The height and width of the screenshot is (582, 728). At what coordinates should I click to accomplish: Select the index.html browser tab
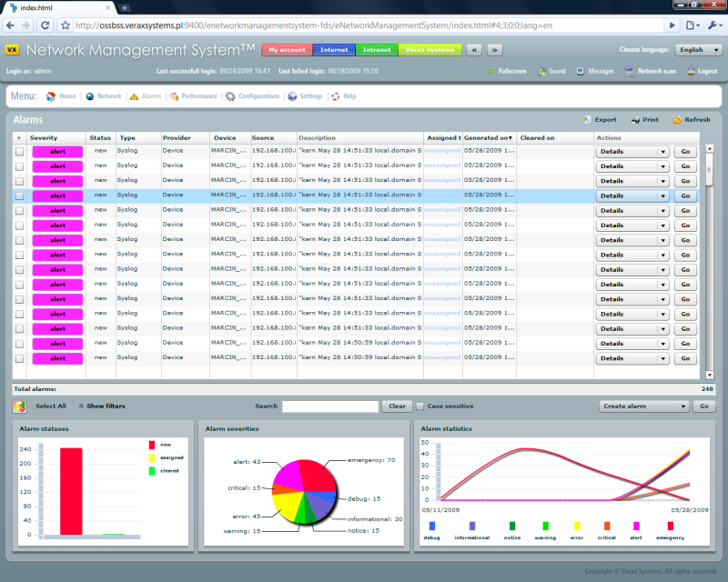click(x=59, y=8)
